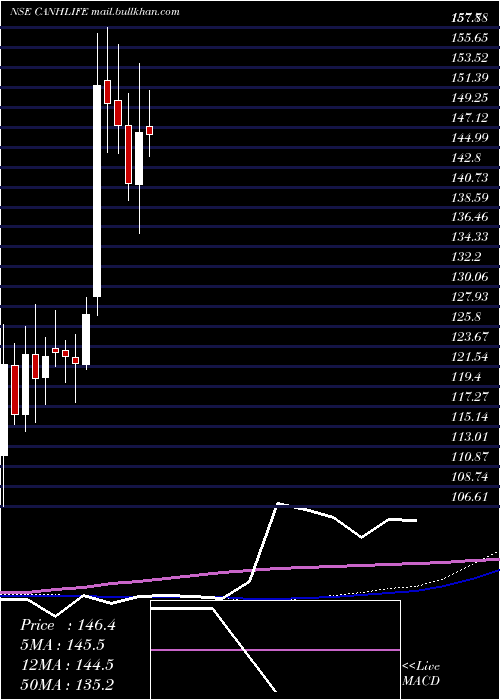
Task: Click the 50MA : 135.2 readout
Action: 67,684
